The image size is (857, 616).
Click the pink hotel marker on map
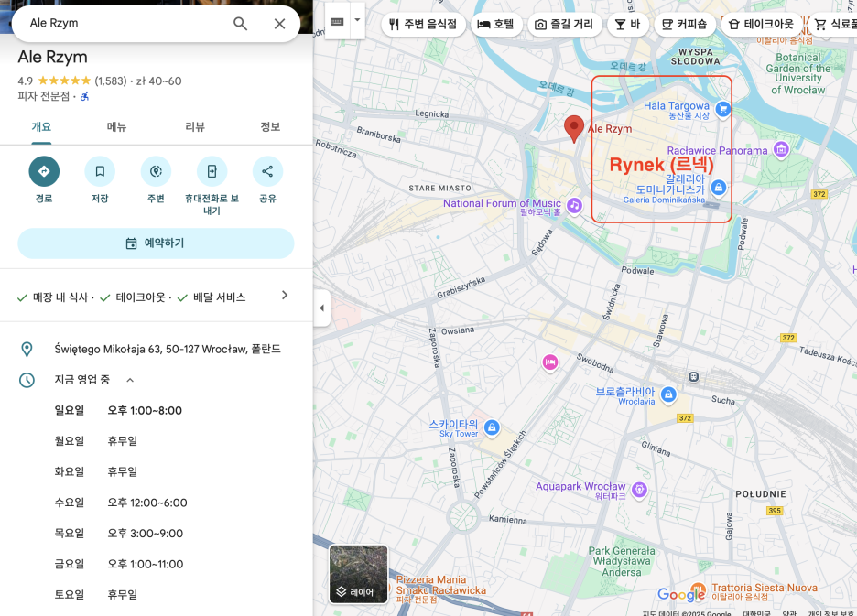(550, 362)
